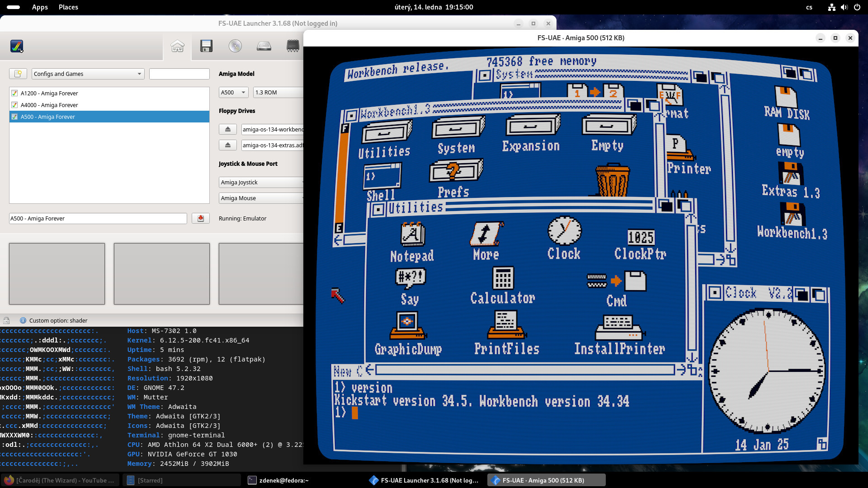
Task: Launch the InstallPrinter utility icon
Action: pos(619,328)
